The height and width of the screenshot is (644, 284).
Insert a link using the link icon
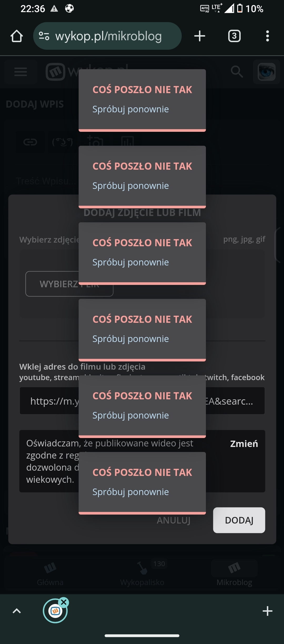(30, 142)
